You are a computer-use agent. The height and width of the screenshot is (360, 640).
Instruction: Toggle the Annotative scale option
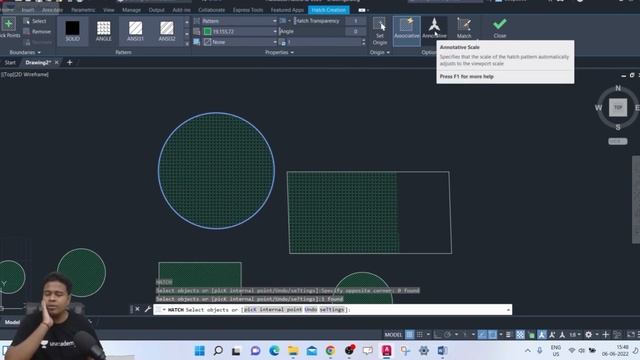point(434,29)
